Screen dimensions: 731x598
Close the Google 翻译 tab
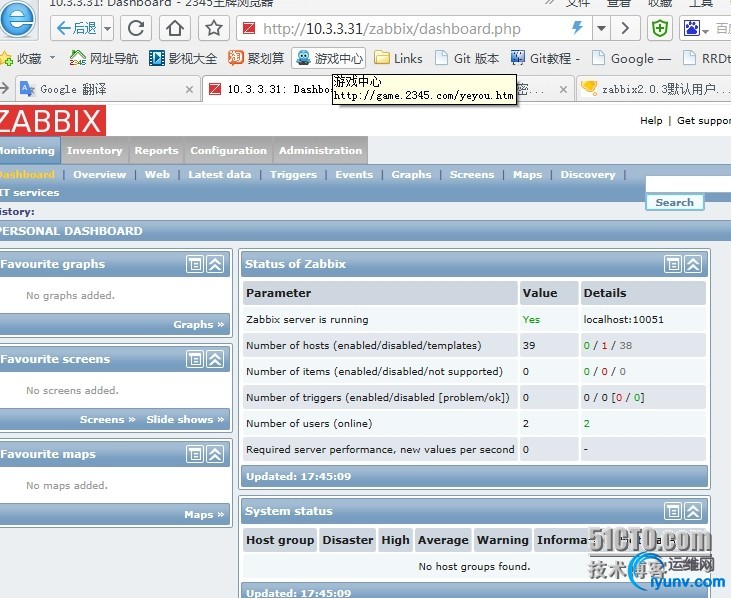click(x=189, y=89)
